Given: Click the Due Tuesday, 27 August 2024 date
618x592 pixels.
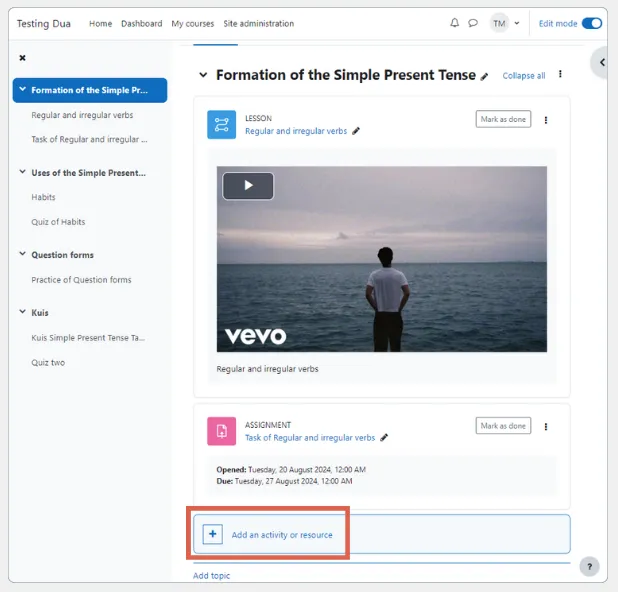Looking at the screenshot, I should [284, 481].
